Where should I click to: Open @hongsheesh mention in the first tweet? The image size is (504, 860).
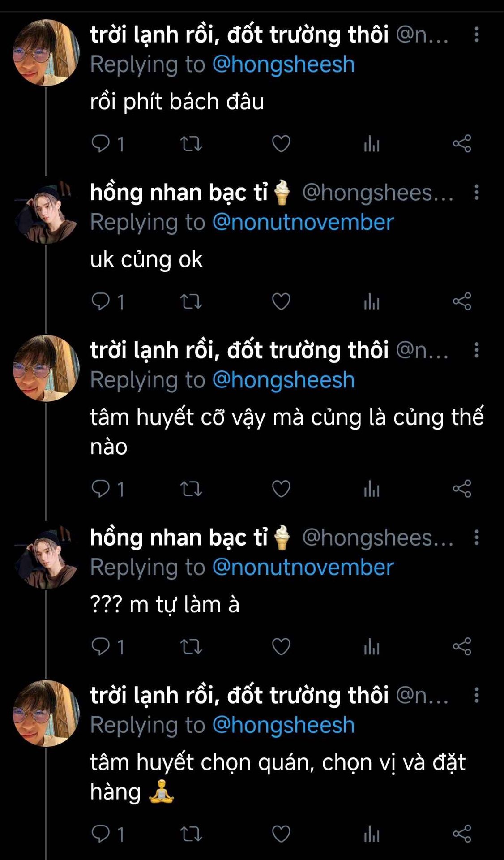[283, 64]
